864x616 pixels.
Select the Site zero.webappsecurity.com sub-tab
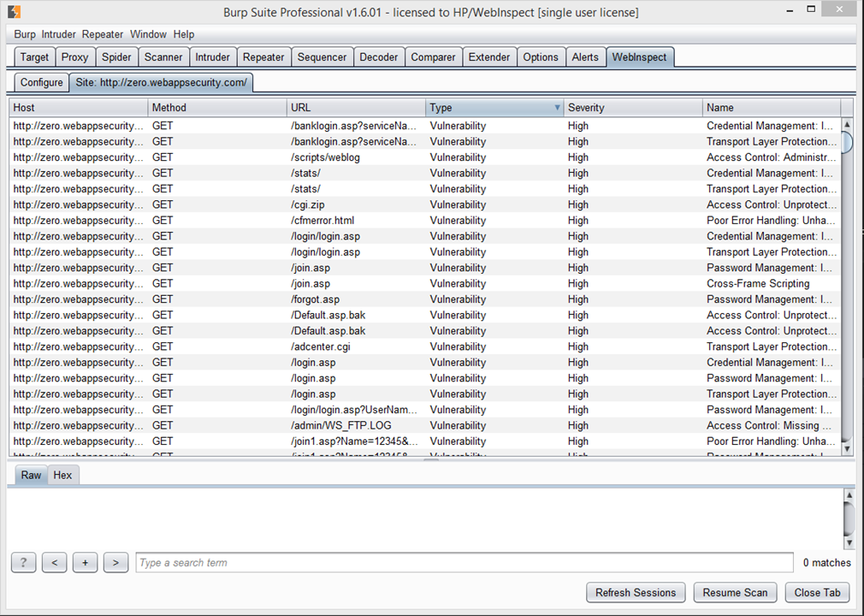tap(162, 83)
